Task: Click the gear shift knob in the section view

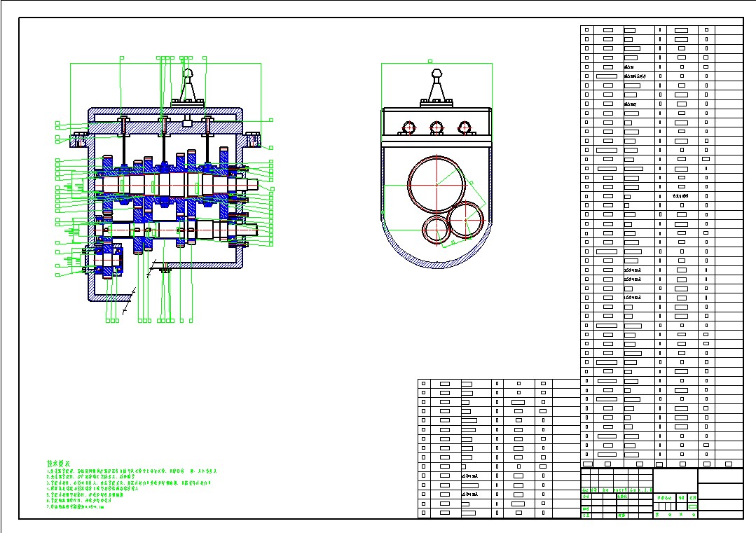Action: [x=187, y=72]
